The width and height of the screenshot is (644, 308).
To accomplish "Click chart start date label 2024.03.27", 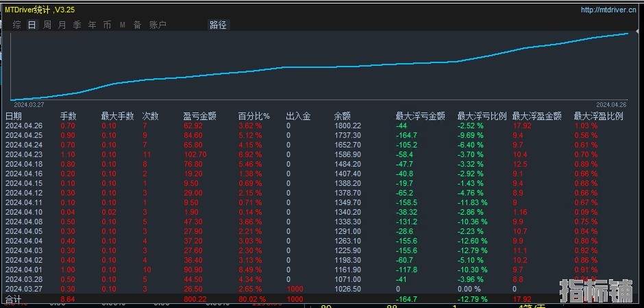I will coord(29,105).
